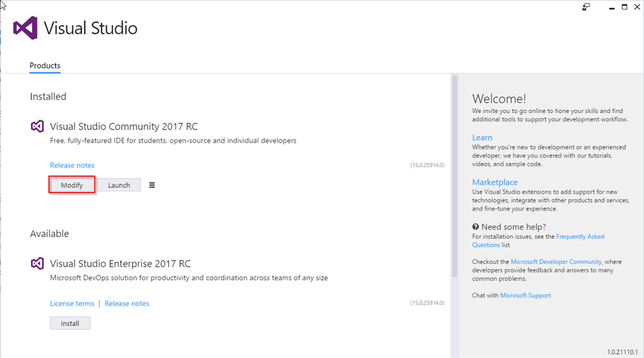The image size is (644, 358).
Task: Click the Visual Studio Enterprise 2017 RC title
Action: (x=120, y=264)
